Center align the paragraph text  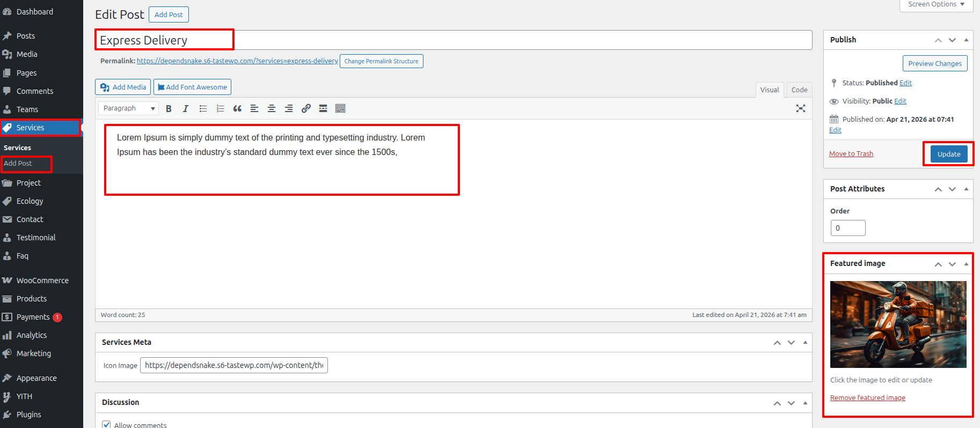click(x=272, y=109)
